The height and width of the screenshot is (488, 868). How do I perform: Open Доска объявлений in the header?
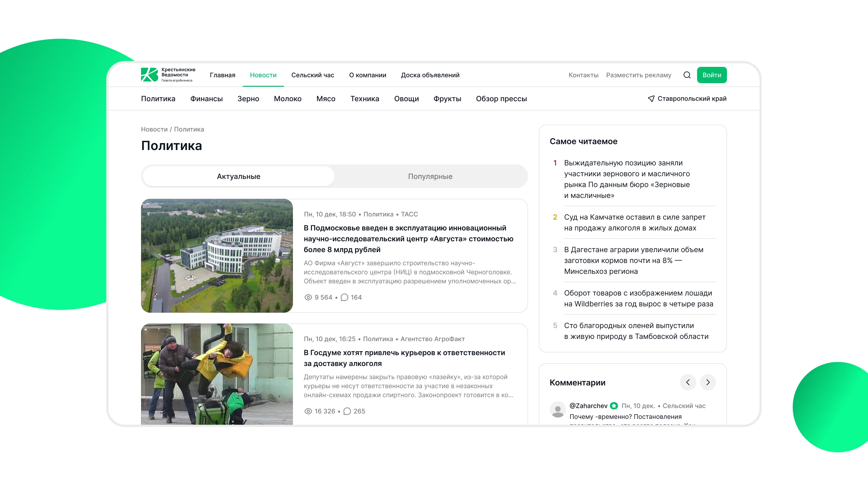[430, 75]
